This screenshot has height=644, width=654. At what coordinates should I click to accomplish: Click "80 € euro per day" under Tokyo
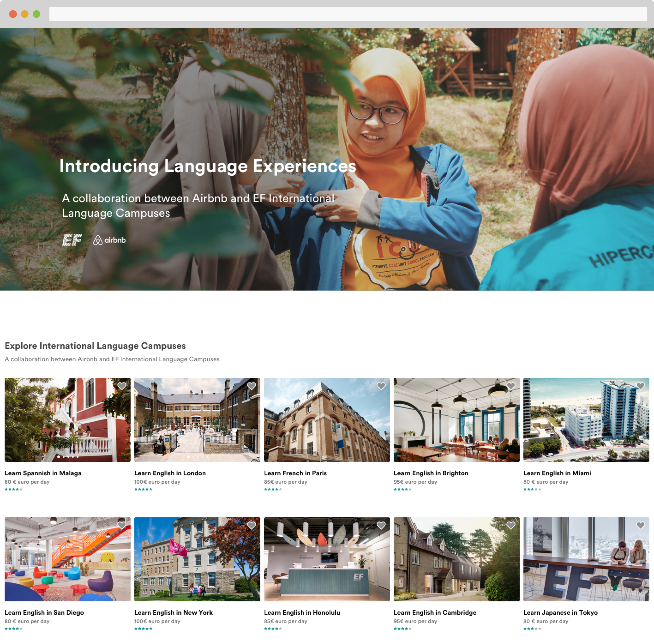pyautogui.click(x=546, y=621)
